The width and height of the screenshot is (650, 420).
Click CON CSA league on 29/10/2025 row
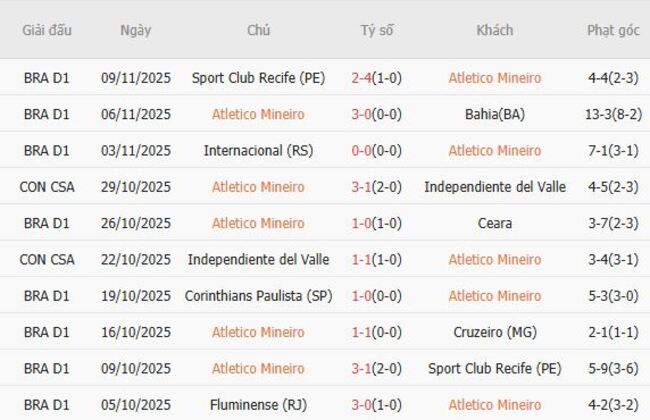pyautogui.click(x=47, y=187)
